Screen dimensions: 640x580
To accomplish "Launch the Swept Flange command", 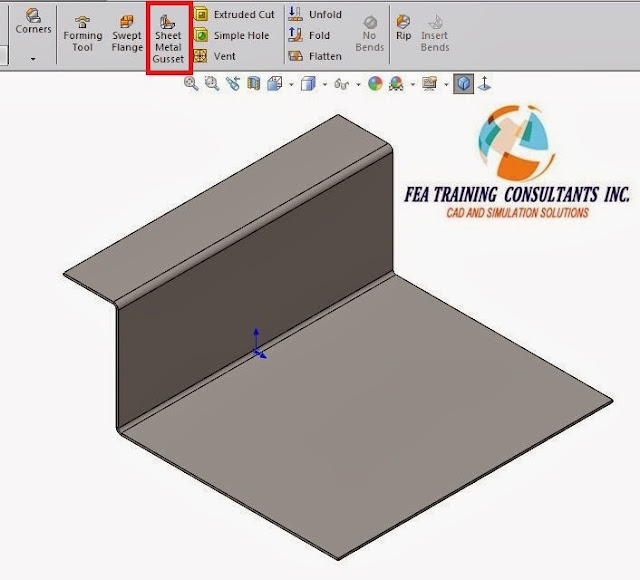I will point(127,34).
